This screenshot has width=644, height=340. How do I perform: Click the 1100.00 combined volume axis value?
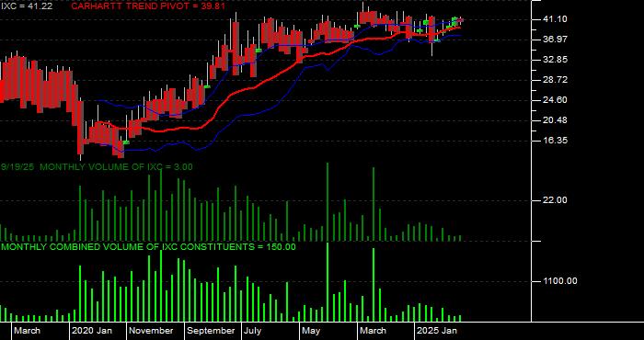click(x=560, y=281)
